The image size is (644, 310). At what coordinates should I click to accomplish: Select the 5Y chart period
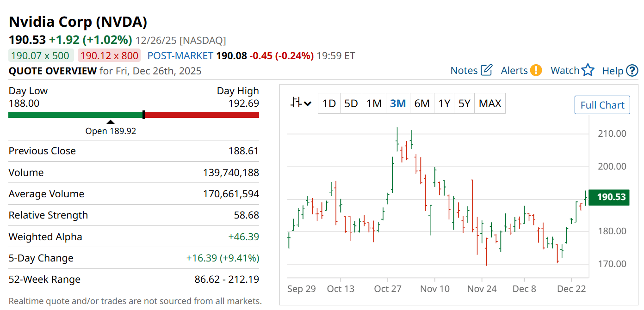coord(464,103)
